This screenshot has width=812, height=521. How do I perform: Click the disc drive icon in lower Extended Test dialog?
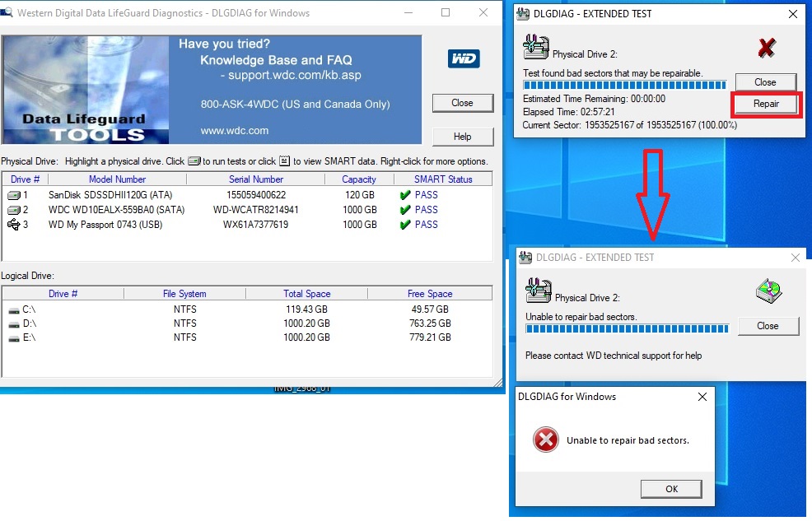pos(769,291)
